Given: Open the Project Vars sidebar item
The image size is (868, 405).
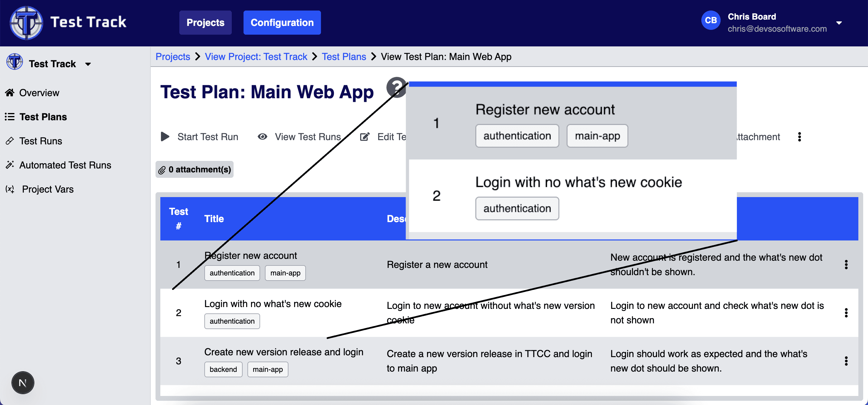Looking at the screenshot, I should coord(48,189).
